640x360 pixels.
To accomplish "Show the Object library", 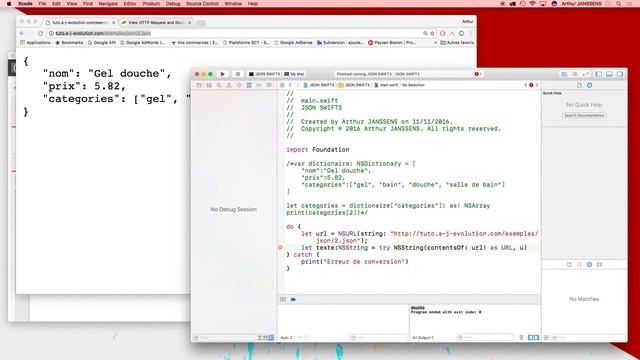I will click(x=589, y=264).
